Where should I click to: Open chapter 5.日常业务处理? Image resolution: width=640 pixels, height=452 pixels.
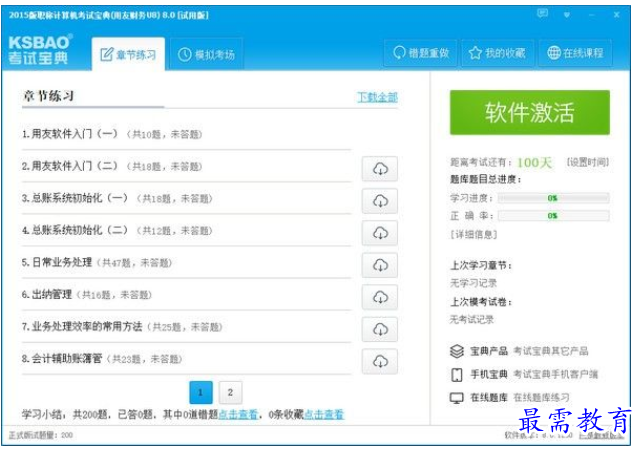pyautogui.click(x=97, y=263)
